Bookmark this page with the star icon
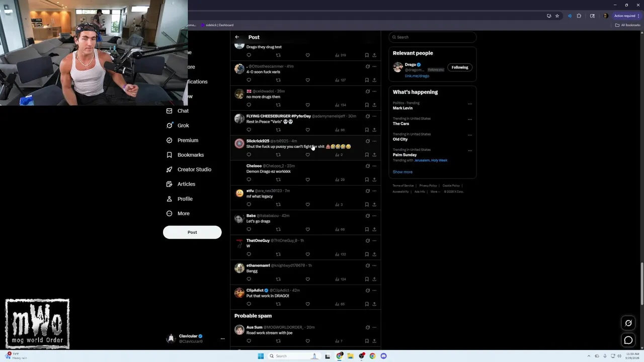 point(557,16)
